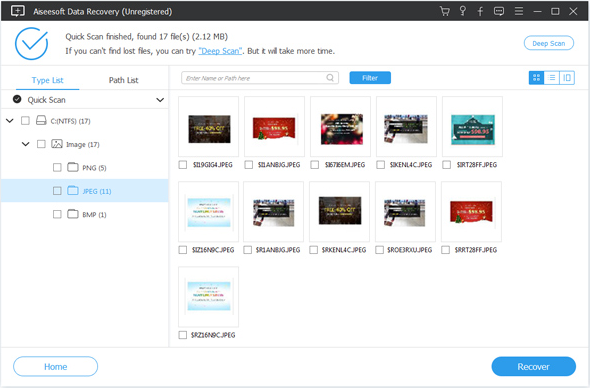Click the Image category icon
Viewport: 590px width, 388px height.
pyautogui.click(x=57, y=144)
